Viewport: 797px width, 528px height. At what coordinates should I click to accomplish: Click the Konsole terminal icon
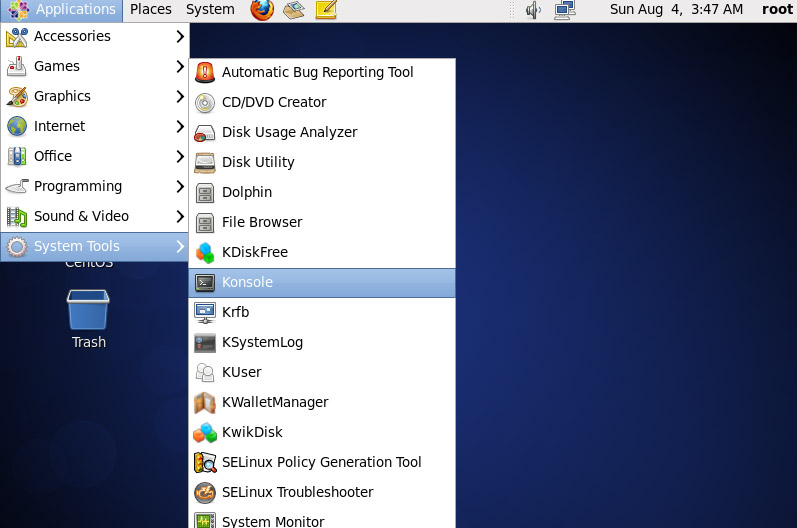pos(205,283)
